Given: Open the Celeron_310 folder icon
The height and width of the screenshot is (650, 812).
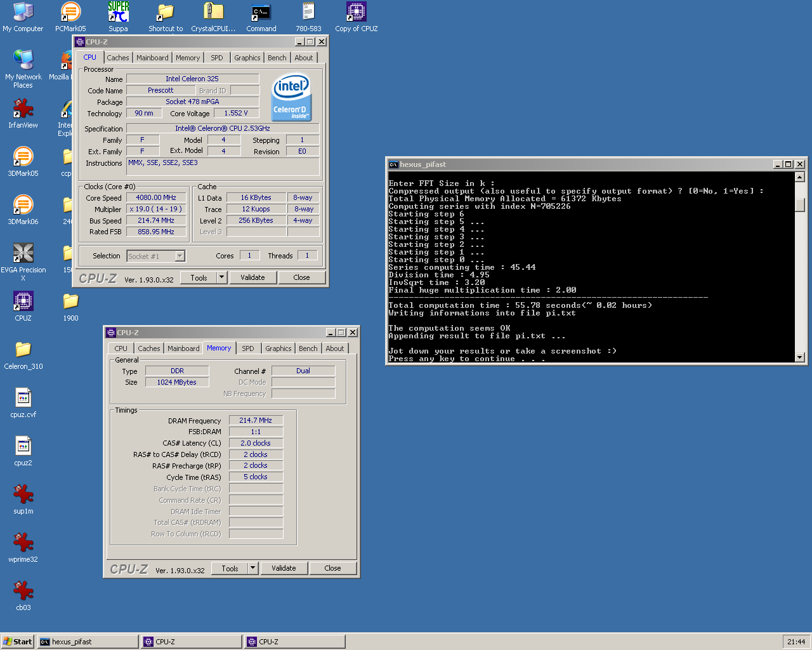Looking at the screenshot, I should pyautogui.click(x=23, y=354).
